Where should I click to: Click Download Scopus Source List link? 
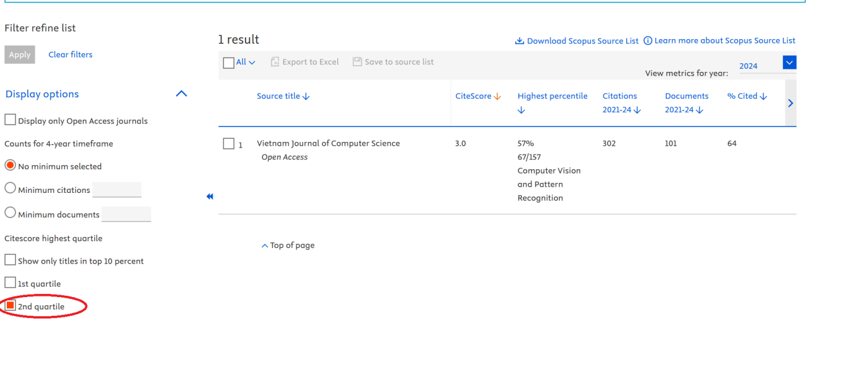point(583,41)
